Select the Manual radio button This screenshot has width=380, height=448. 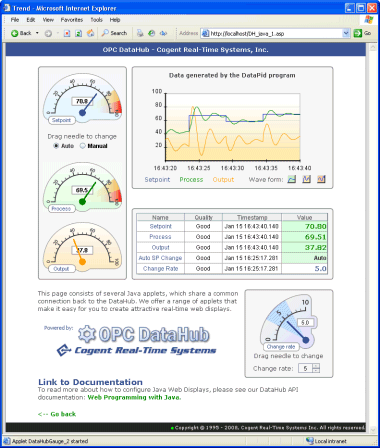pos(83,146)
